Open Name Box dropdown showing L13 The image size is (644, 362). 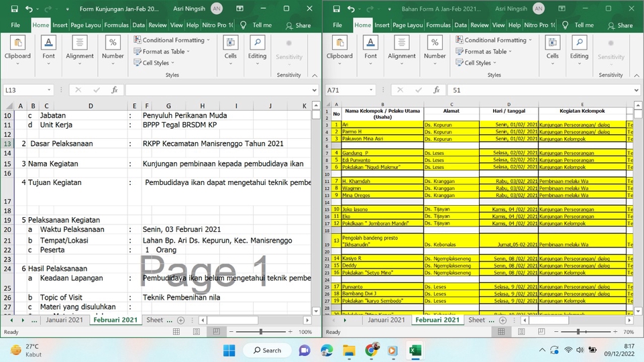pyautogui.click(x=49, y=90)
